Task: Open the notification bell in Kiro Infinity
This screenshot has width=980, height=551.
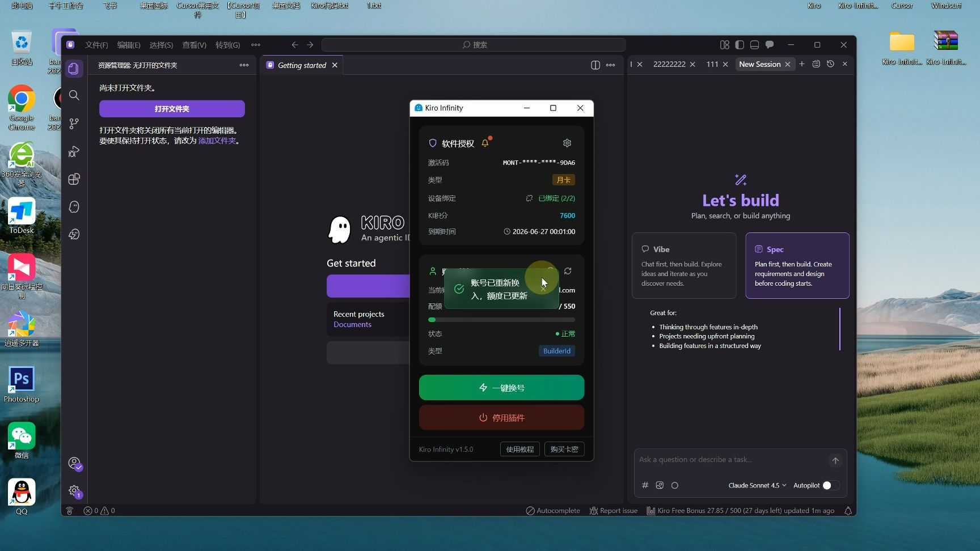Action: (485, 143)
